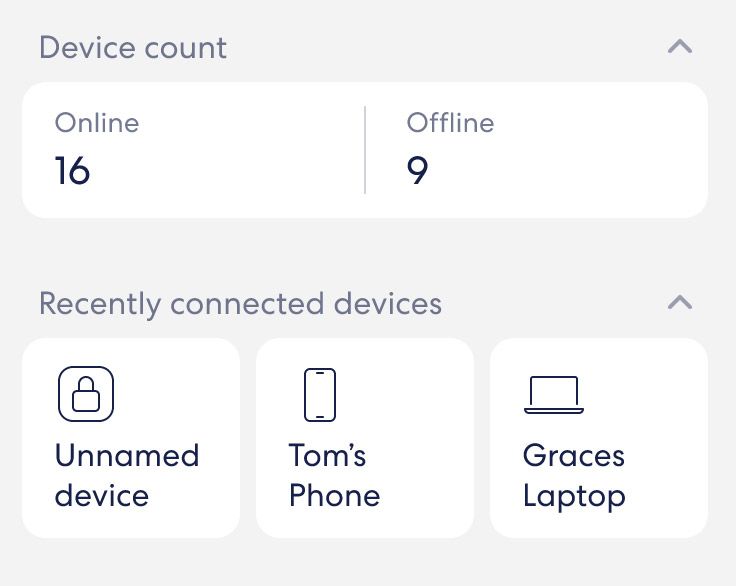
Task: Click the laptop icon for Graces Laptop
Action: pos(554,394)
